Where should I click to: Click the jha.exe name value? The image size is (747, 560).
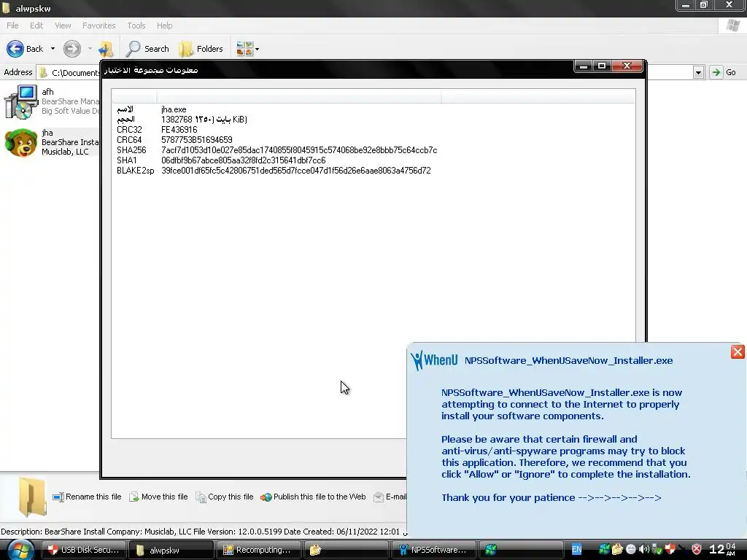(x=174, y=109)
